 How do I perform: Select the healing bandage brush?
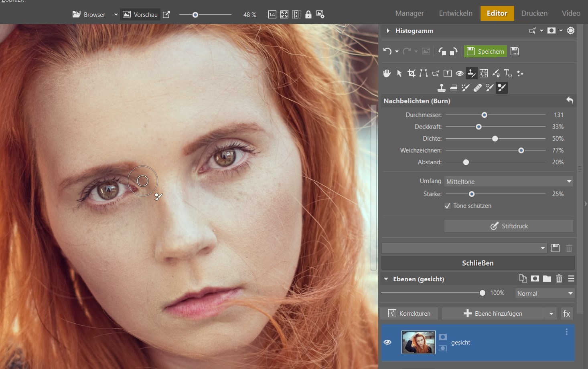(478, 87)
